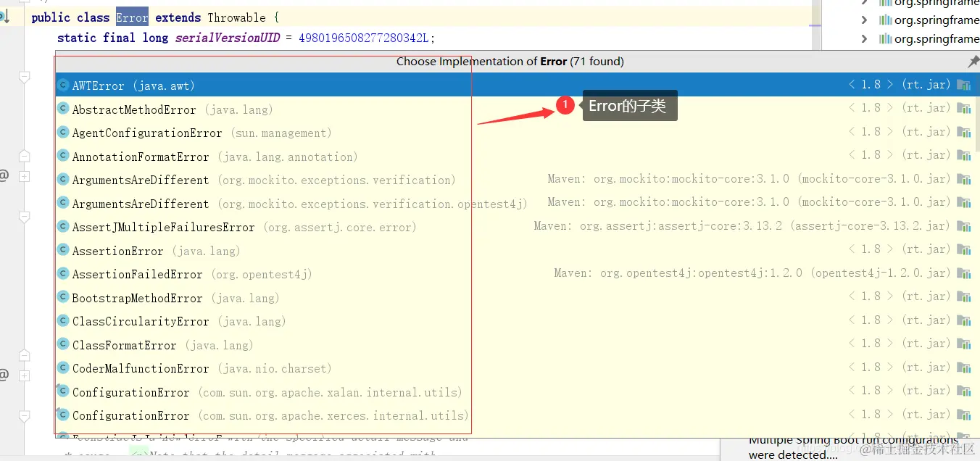
Task: Click the library icon on AbstractMethodError row
Action: click(x=963, y=109)
